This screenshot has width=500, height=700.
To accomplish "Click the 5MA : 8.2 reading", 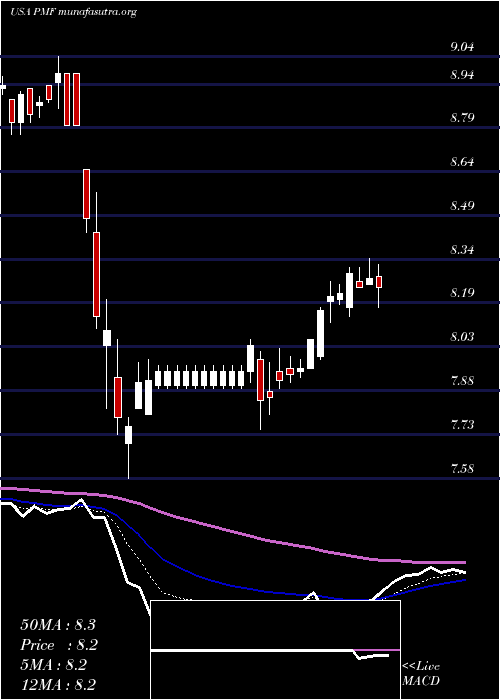I will point(54,665).
